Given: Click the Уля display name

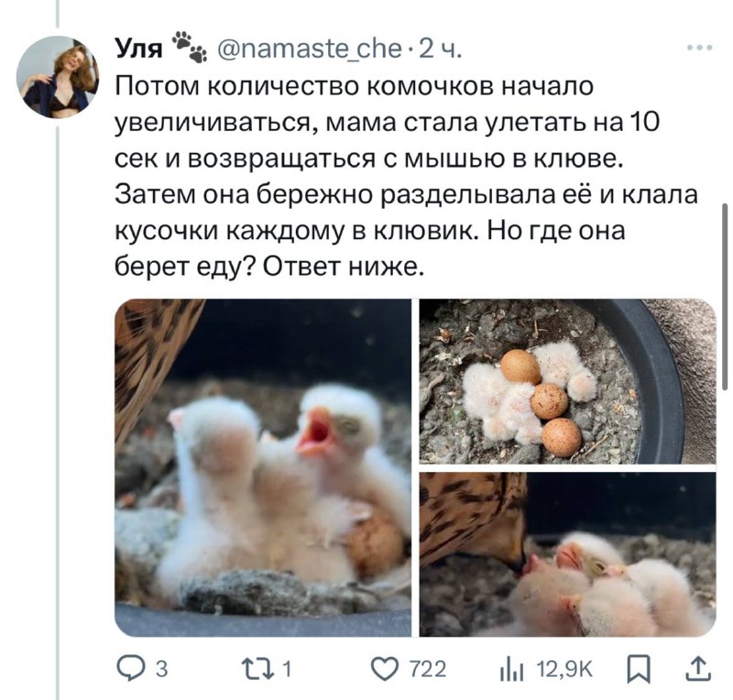Looking at the screenshot, I should (138, 49).
